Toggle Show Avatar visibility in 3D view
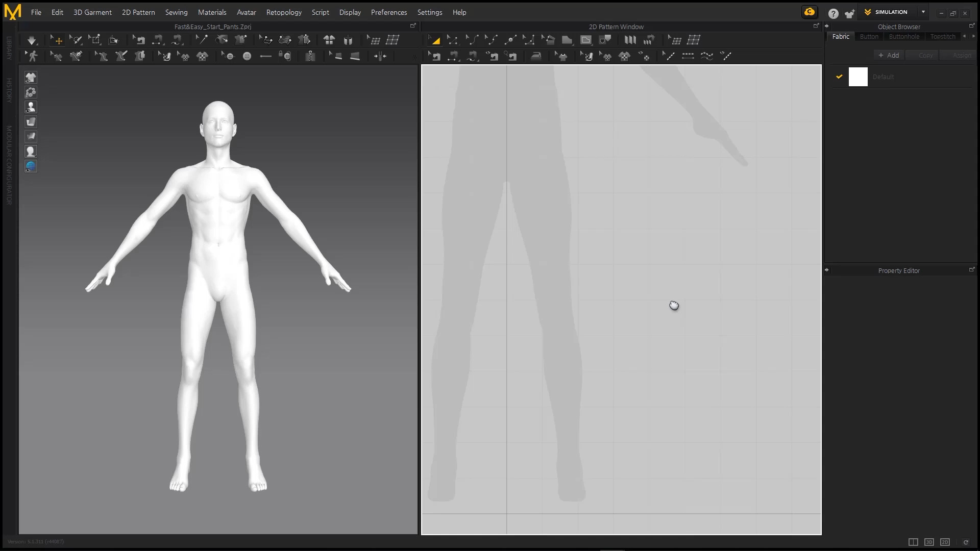Viewport: 980px width, 551px height. [x=31, y=107]
